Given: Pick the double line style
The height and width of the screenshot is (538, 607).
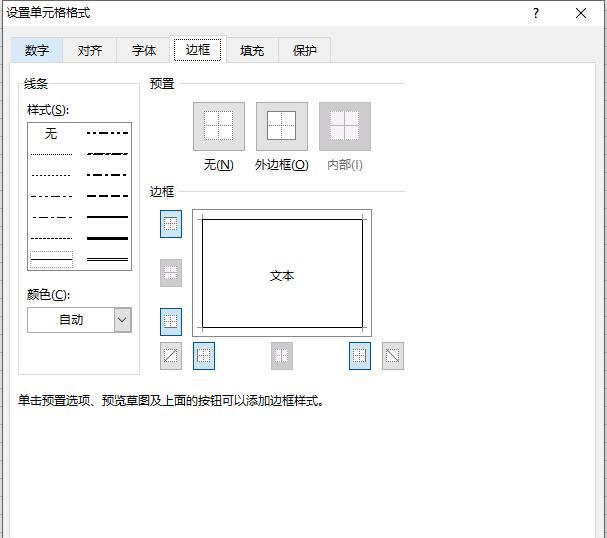Looking at the screenshot, I should pos(107,259).
